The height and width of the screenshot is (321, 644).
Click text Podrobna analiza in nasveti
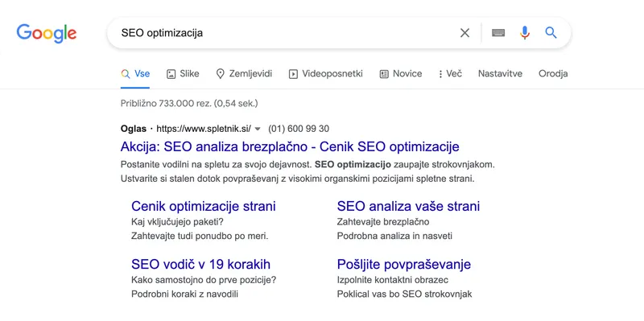click(394, 237)
